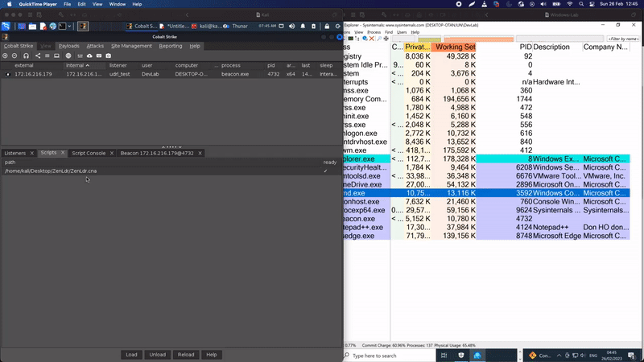Open the web globe icon in Cobalt Strike toolbar
644x362 pixels.
point(68,56)
